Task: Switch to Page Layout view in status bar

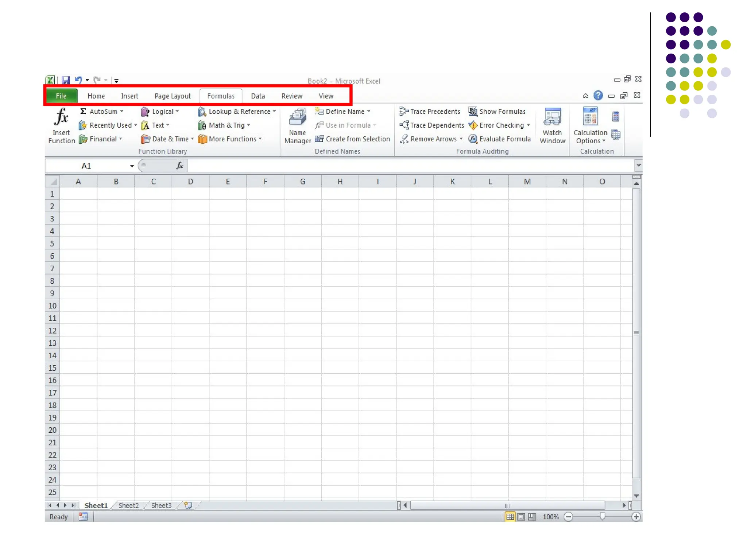Action: 521,517
